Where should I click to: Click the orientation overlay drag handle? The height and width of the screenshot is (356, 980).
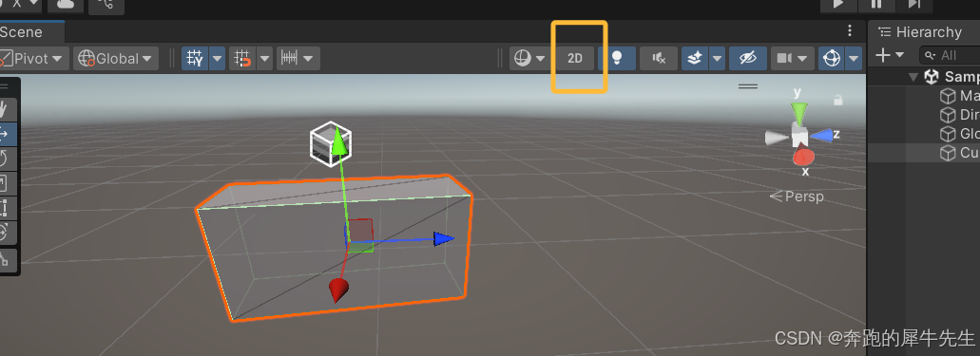[x=748, y=86]
